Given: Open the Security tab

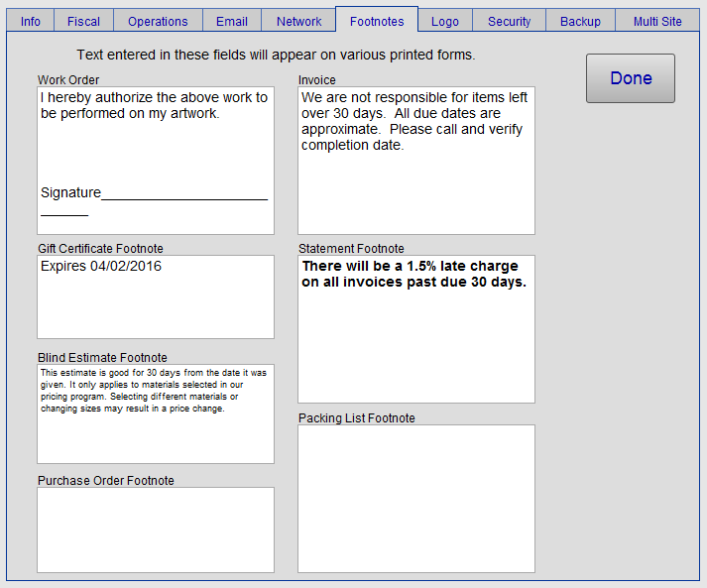Looking at the screenshot, I should click(x=509, y=21).
